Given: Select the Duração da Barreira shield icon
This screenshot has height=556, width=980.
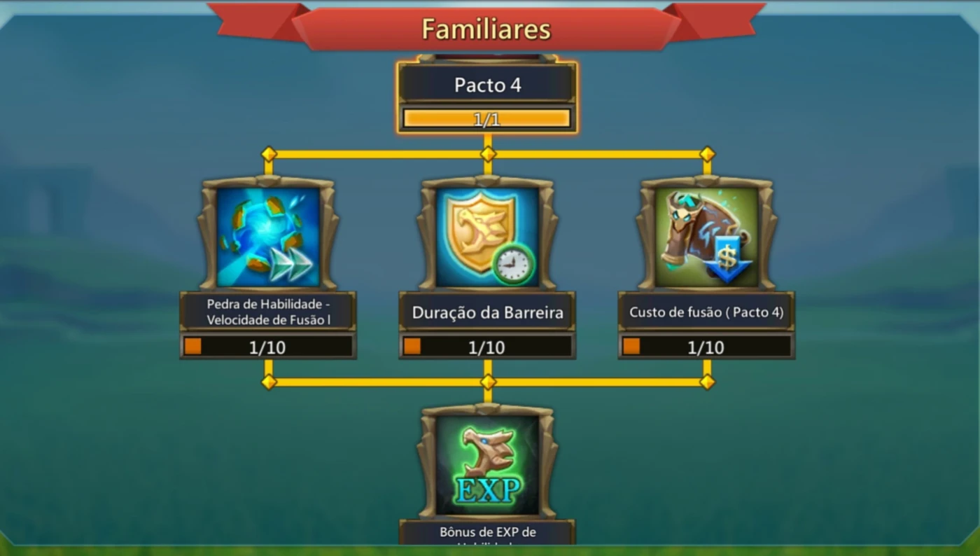Looking at the screenshot, I should [x=487, y=236].
